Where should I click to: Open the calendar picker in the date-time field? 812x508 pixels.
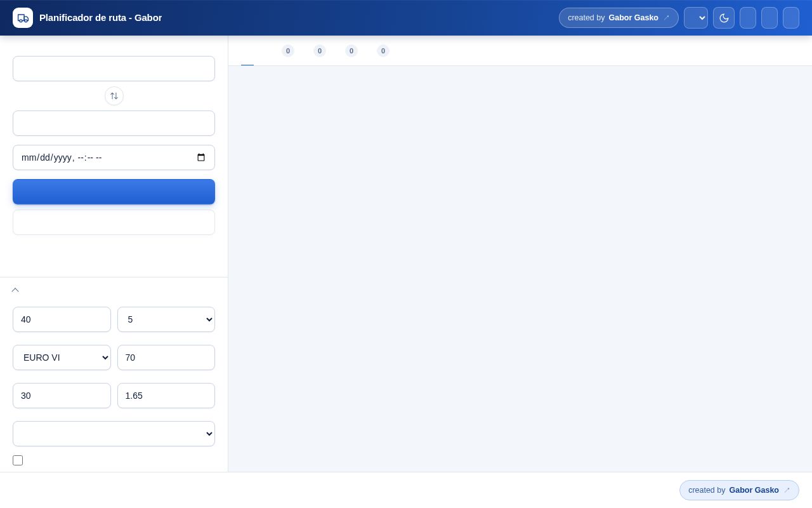(201, 157)
